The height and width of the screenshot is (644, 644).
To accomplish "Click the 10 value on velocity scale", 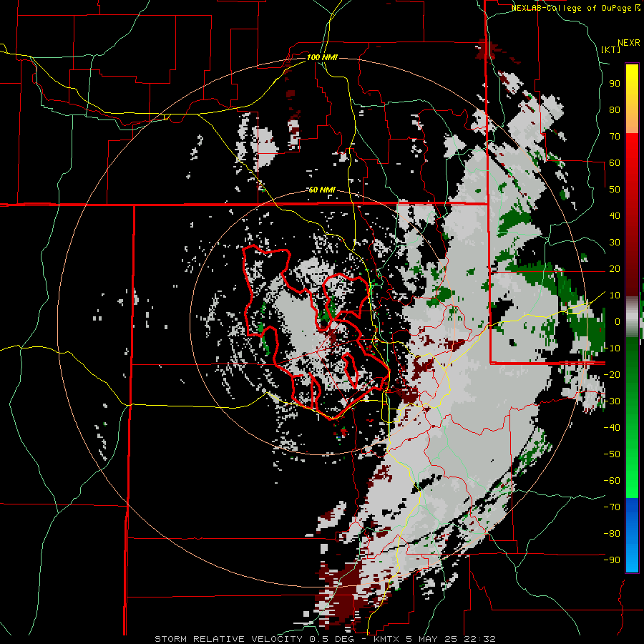I will click(615, 296).
